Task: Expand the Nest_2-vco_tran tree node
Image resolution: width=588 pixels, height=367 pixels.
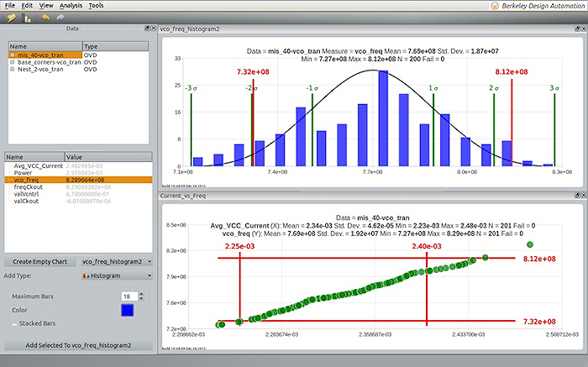Action: [13, 70]
